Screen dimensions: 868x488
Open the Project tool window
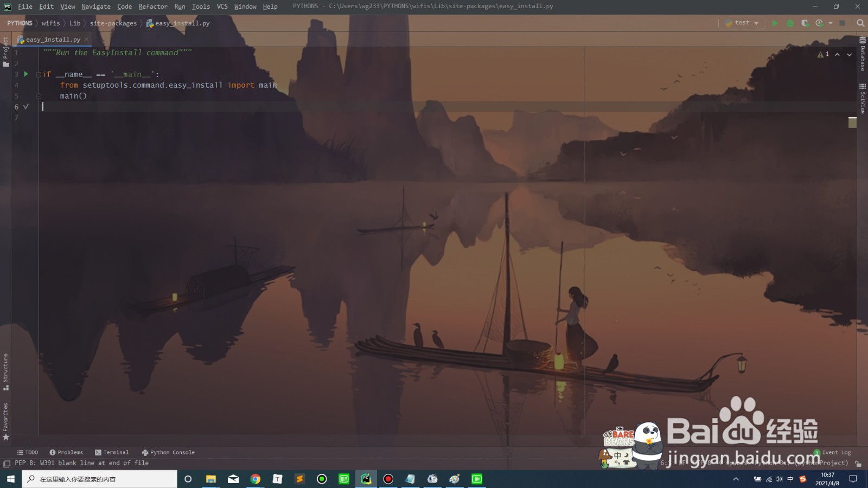[5, 52]
